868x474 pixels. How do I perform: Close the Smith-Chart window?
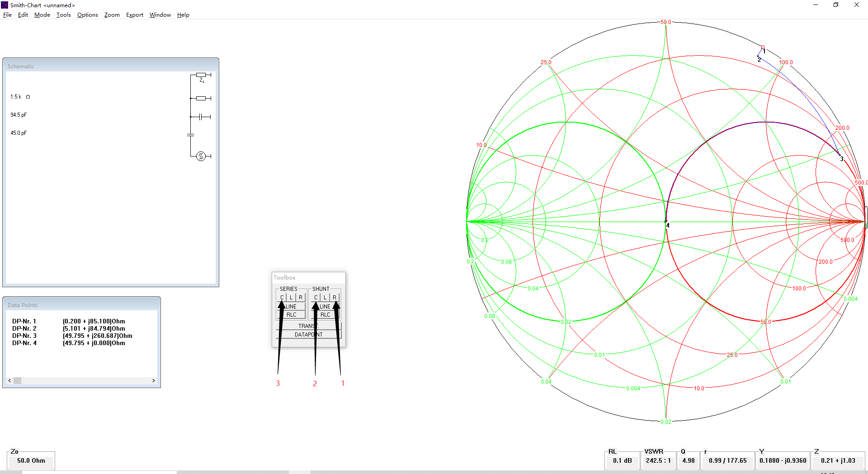tap(857, 5)
